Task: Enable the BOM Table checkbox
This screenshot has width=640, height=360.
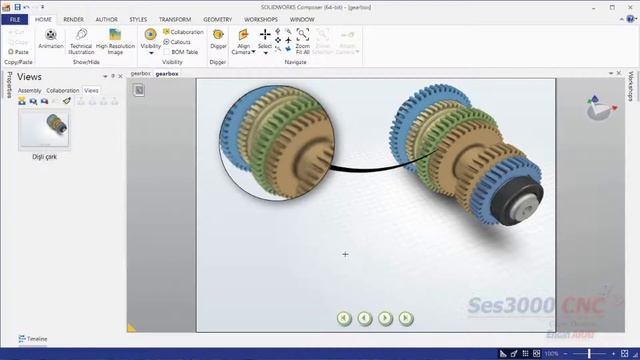Action: pos(167,52)
